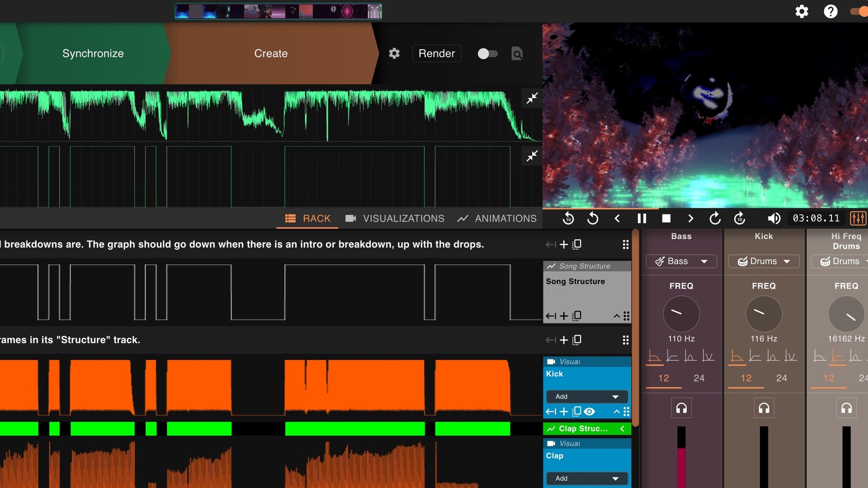Toggle the mixer panel icon
Viewport: 868px width, 488px height.
point(858,218)
